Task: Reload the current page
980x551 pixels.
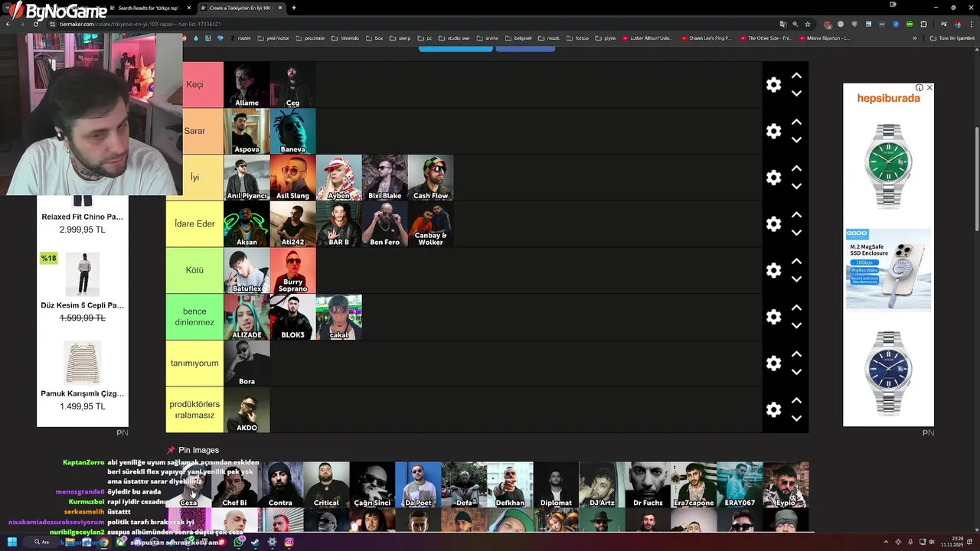Action: pyautogui.click(x=36, y=24)
